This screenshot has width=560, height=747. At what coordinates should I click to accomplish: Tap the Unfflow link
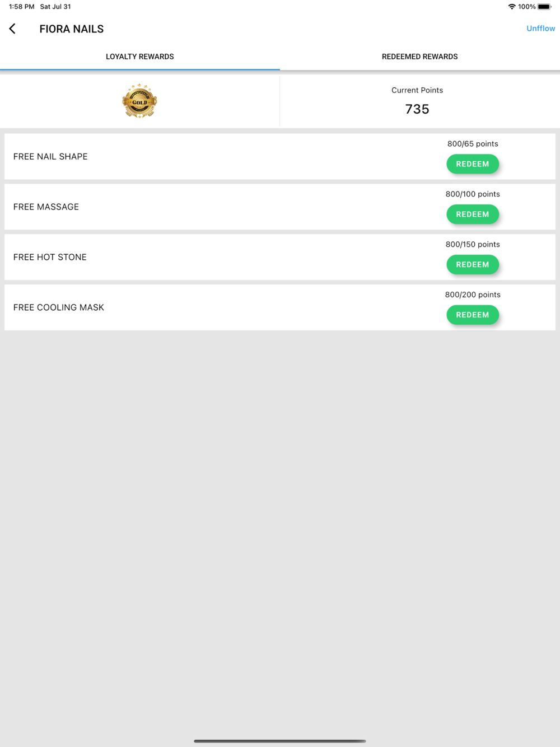[x=541, y=29]
